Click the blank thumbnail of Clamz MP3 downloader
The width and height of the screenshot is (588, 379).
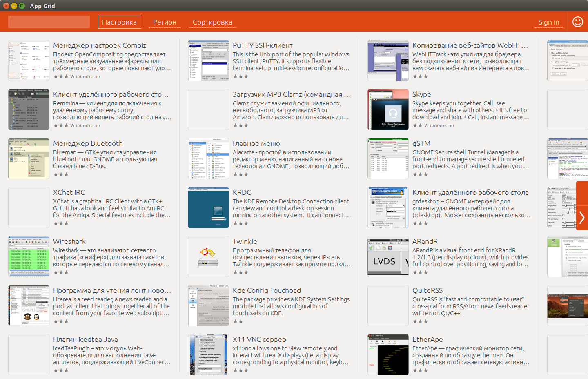click(x=208, y=109)
